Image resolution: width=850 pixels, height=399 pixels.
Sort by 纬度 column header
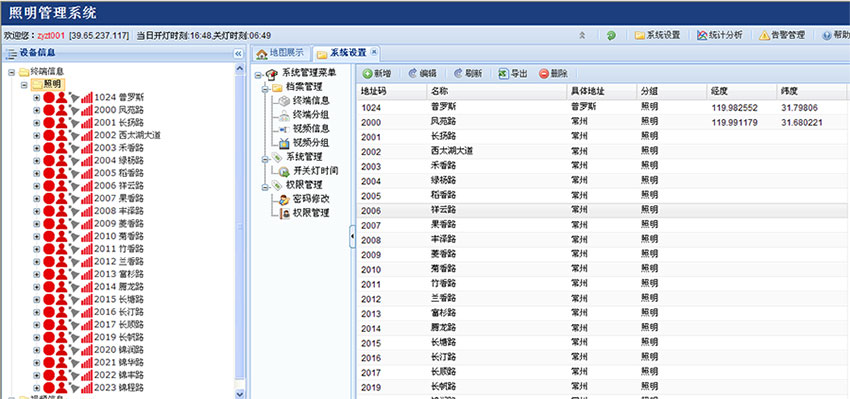pyautogui.click(x=812, y=92)
